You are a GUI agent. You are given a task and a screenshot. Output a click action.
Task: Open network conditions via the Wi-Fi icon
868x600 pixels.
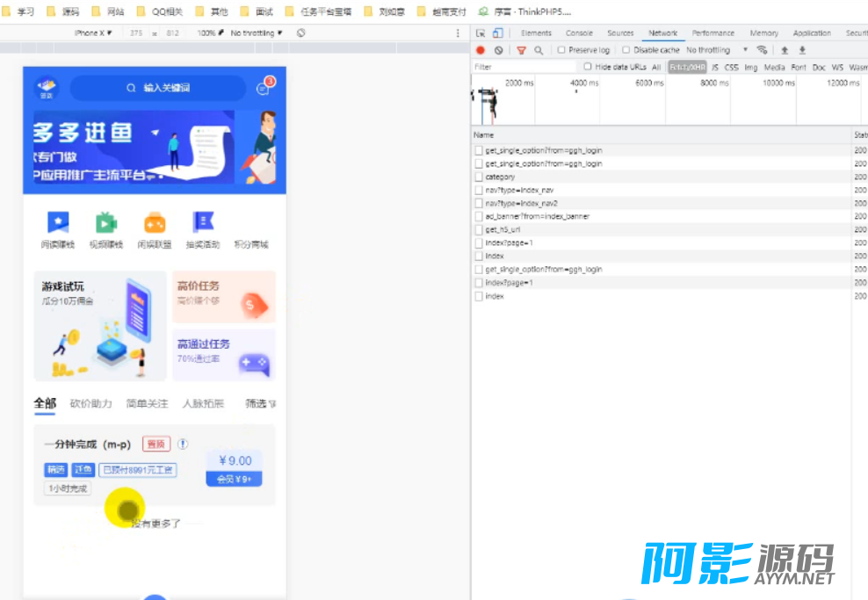(x=763, y=50)
